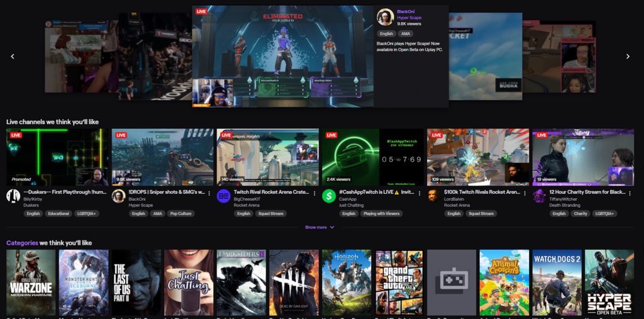Open the carousel stream with esports audience

click(x=155, y=57)
